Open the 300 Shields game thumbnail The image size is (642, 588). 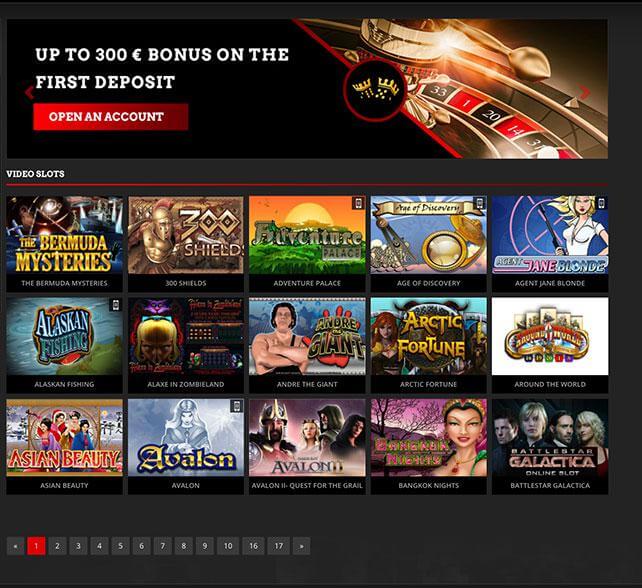pos(186,235)
